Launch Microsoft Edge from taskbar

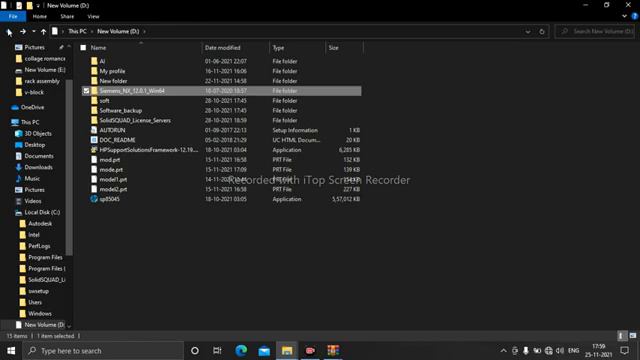point(241,351)
